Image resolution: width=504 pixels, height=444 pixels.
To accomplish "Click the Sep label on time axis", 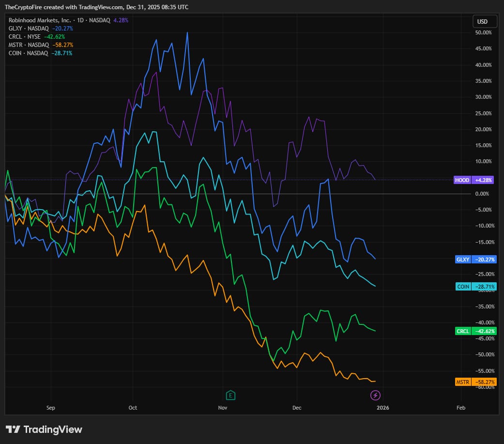I will 51,408.
